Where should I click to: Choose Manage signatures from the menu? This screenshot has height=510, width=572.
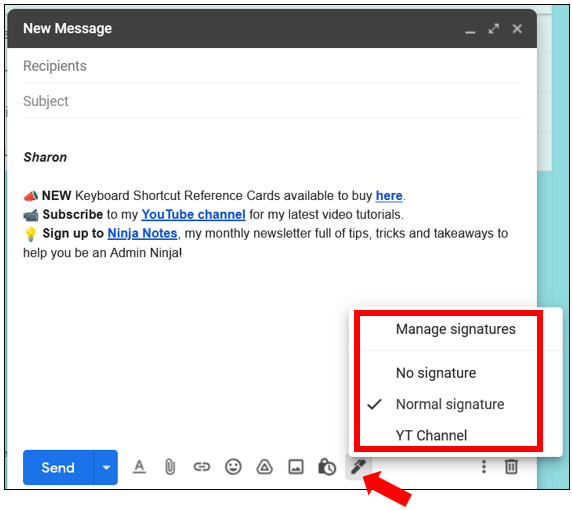click(456, 329)
